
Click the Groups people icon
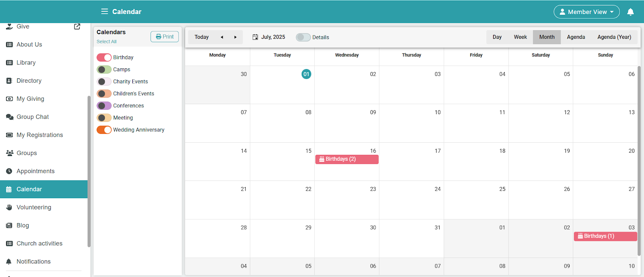[x=10, y=153]
